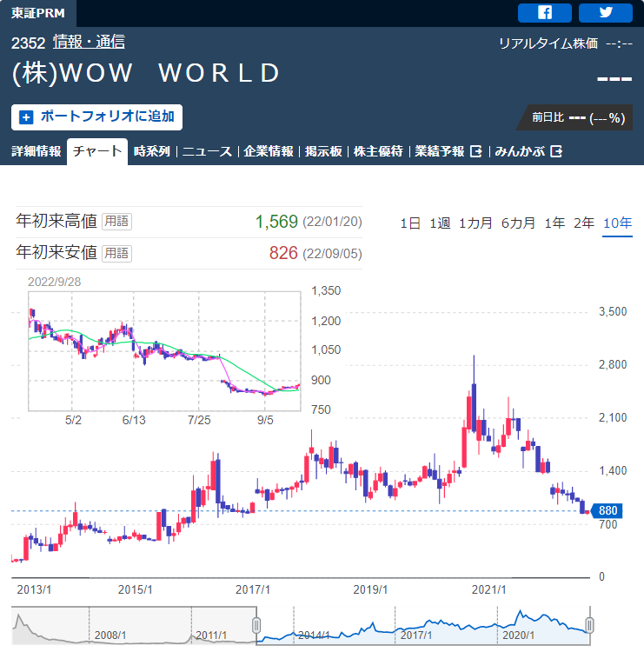Open the 企業情報 tab
644x652 pixels.
click(x=269, y=151)
